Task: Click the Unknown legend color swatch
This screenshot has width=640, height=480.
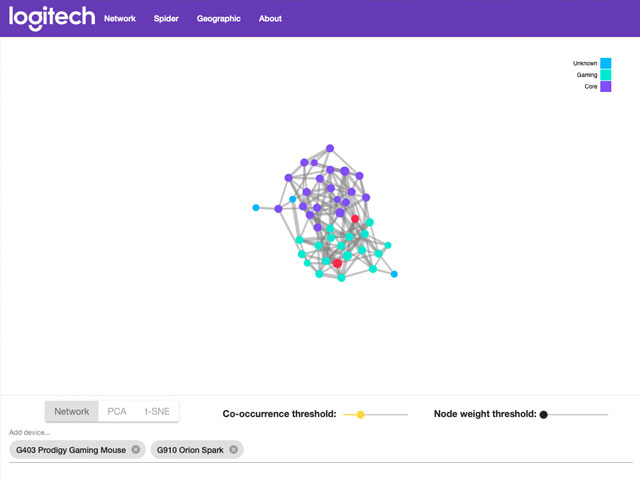Action: 606,63
